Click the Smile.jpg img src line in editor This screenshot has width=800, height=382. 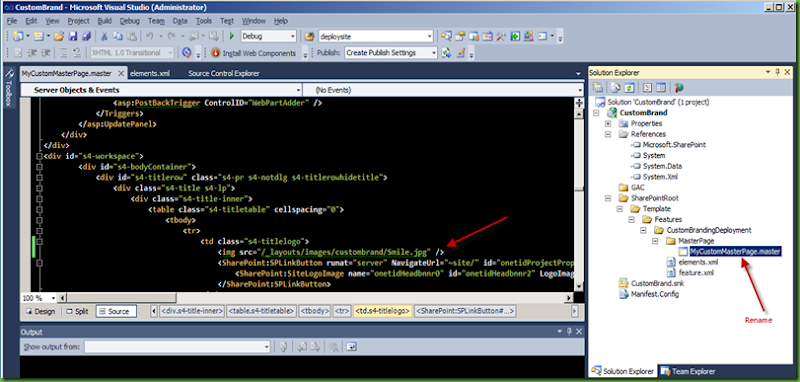click(331, 252)
